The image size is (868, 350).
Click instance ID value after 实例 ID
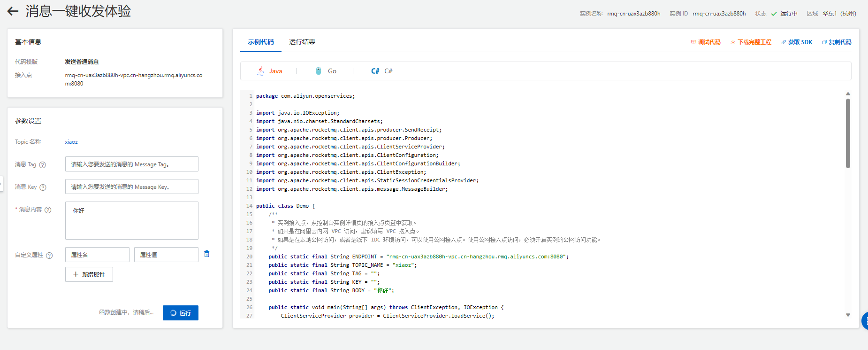coord(719,14)
